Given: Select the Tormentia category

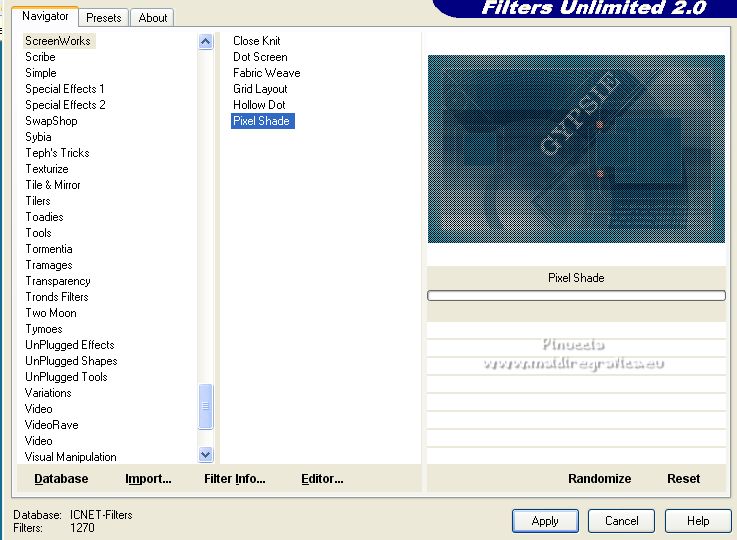Looking at the screenshot, I should 49,249.
